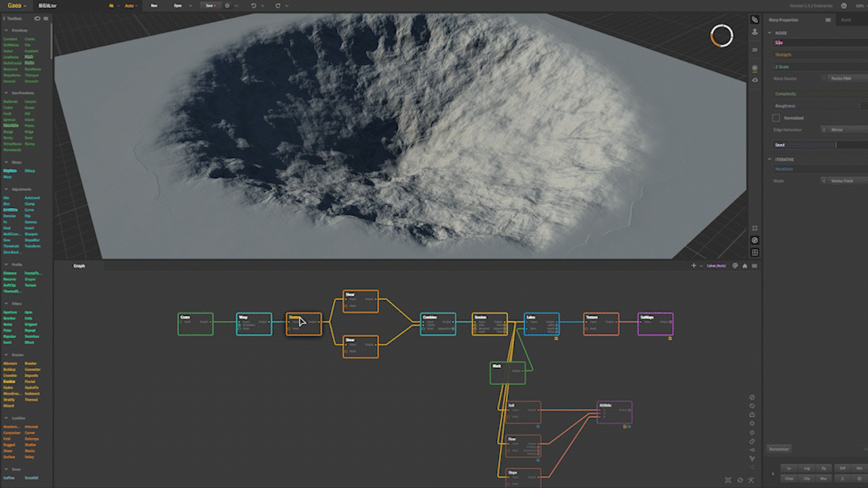The image size is (868, 488).
Task: Click the plus icon in the Graph bar
Action: 694,266
